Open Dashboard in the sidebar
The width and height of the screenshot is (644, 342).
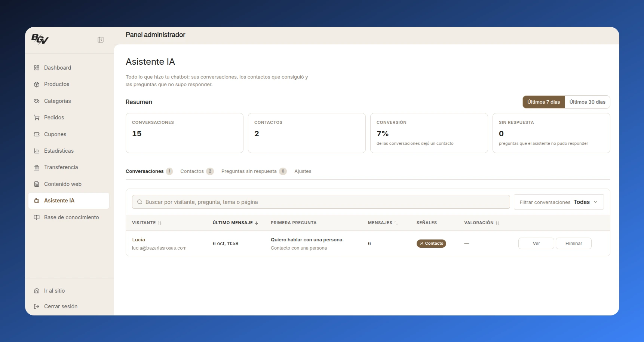[69, 68]
